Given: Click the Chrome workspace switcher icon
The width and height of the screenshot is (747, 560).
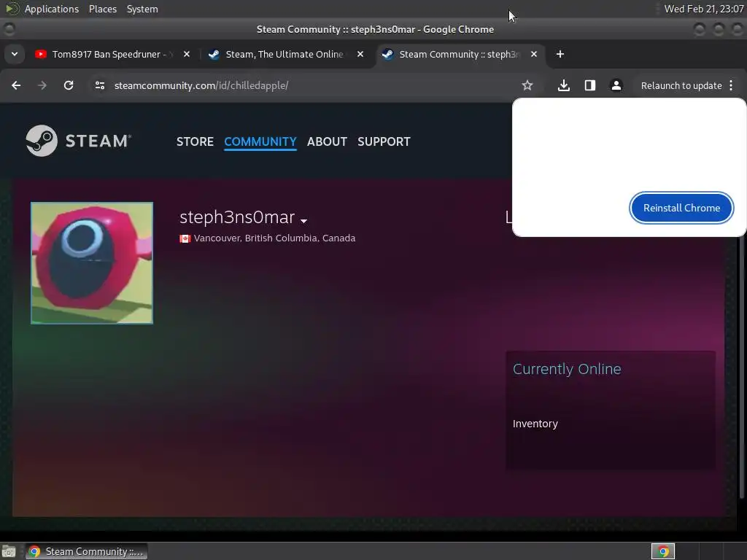Looking at the screenshot, I should pyautogui.click(x=662, y=551).
